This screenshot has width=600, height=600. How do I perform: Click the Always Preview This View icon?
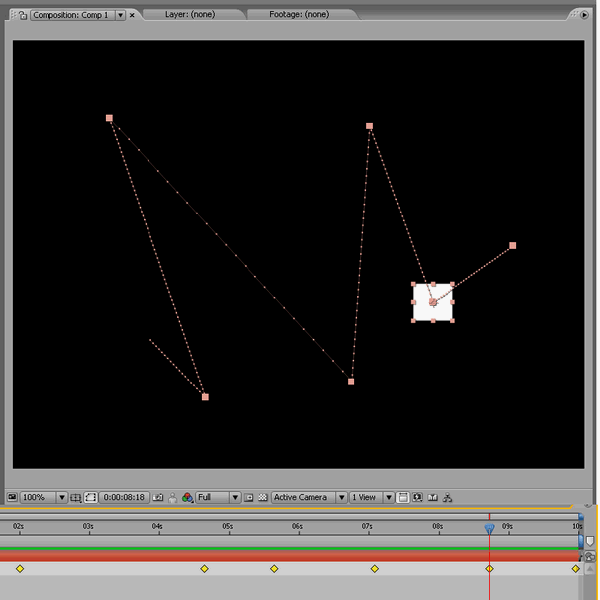[12, 497]
